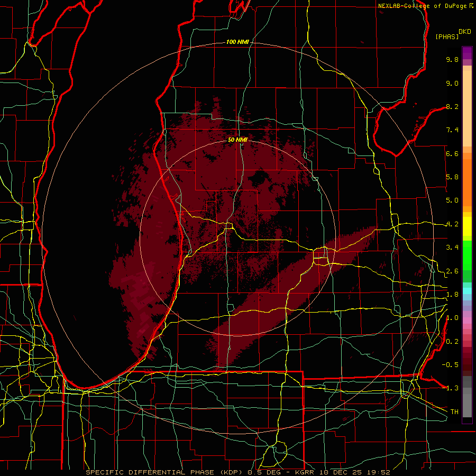Click the TH threshold label on the scale
Image resolution: width=476 pixels, height=476 pixels.
454,412
